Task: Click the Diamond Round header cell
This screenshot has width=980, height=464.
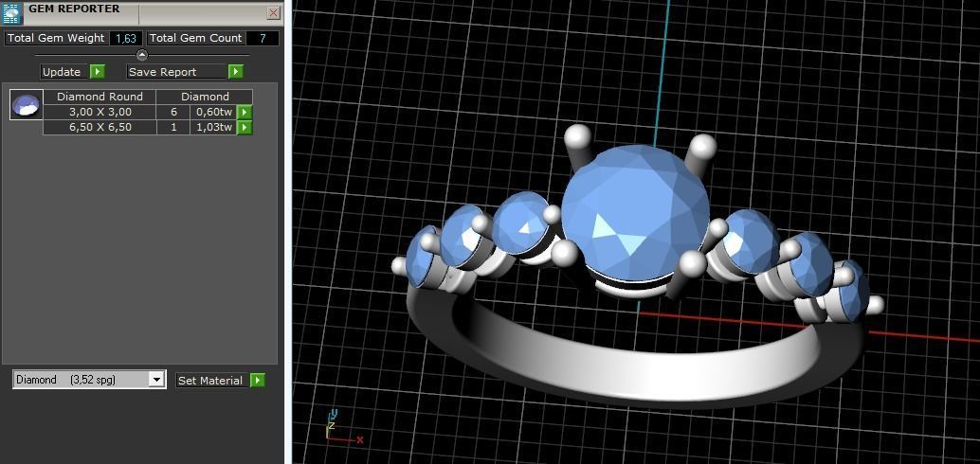Action: [x=100, y=97]
